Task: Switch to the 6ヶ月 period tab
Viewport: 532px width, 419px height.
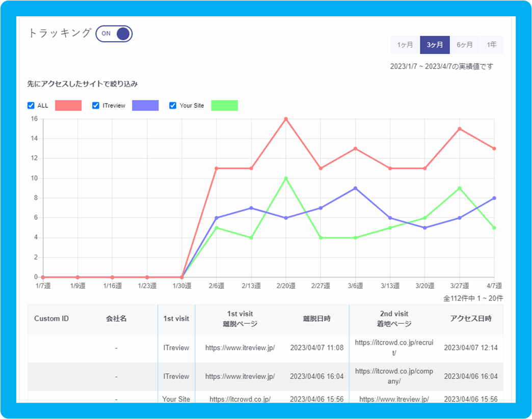Action: click(464, 45)
